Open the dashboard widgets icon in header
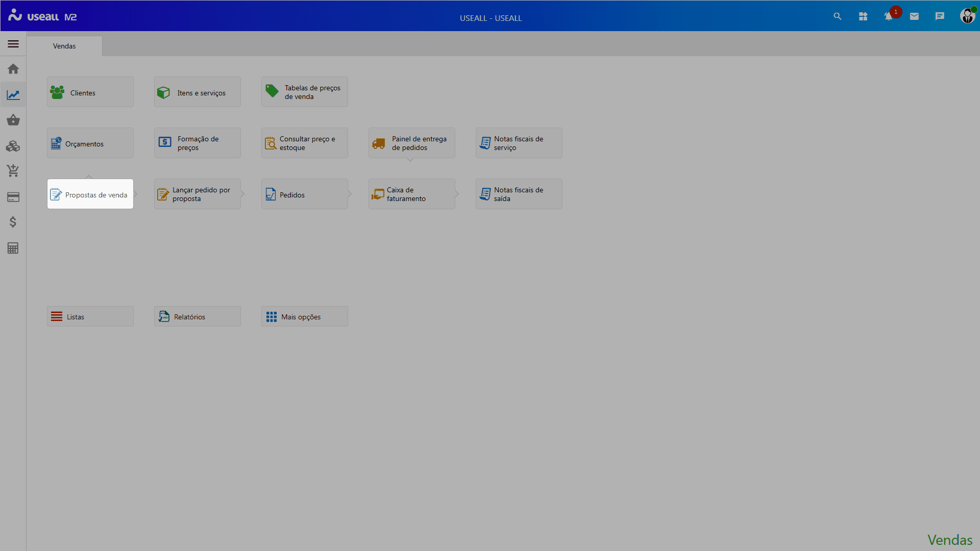Image resolution: width=980 pixels, height=551 pixels. (x=863, y=16)
